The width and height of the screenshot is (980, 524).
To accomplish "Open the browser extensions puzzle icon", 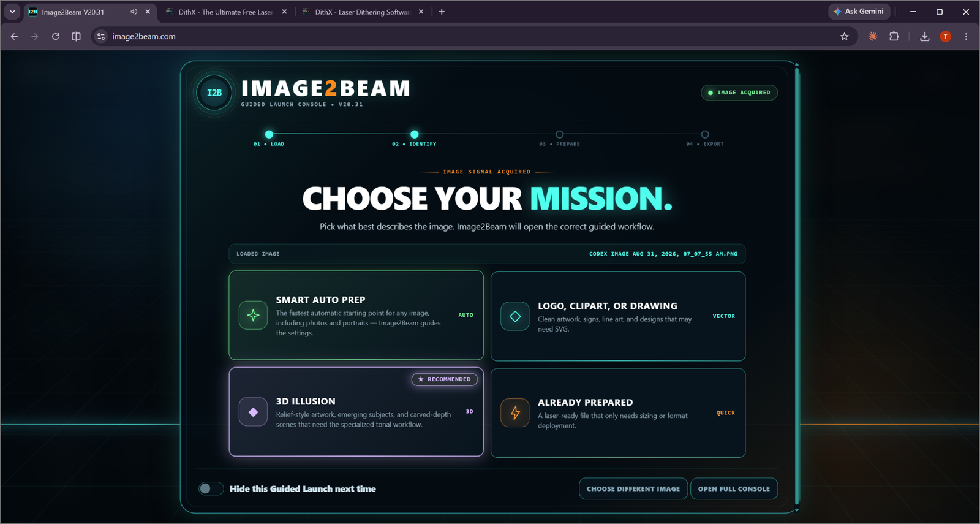I will point(894,37).
